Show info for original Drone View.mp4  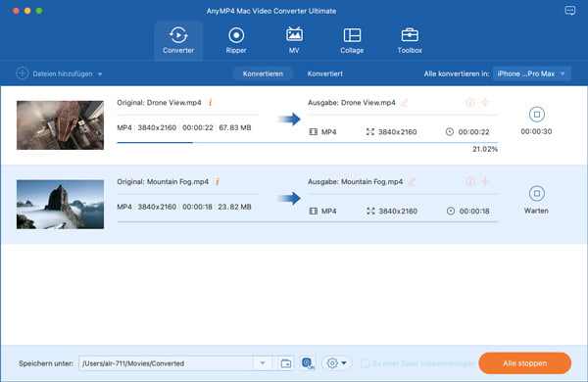[211, 102]
